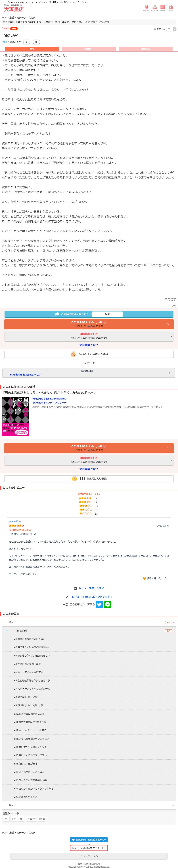
Task: Click the book cover thumbnail
Action: tap(16, 416)
